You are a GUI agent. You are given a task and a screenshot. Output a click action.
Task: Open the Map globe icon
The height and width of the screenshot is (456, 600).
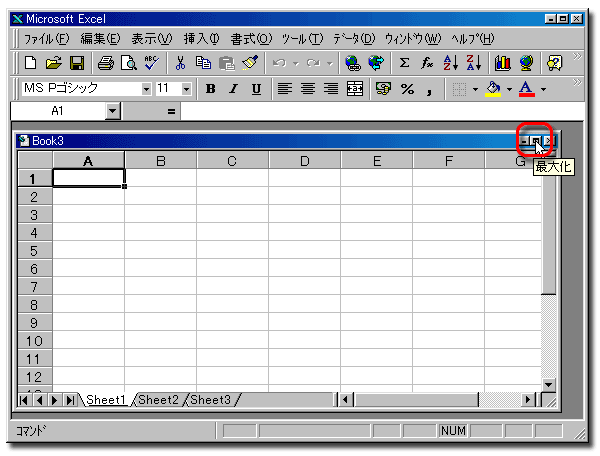click(526, 63)
